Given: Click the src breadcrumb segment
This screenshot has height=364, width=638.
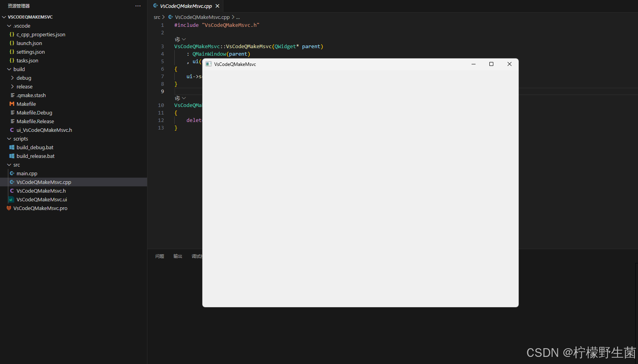Looking at the screenshot, I should (x=157, y=17).
